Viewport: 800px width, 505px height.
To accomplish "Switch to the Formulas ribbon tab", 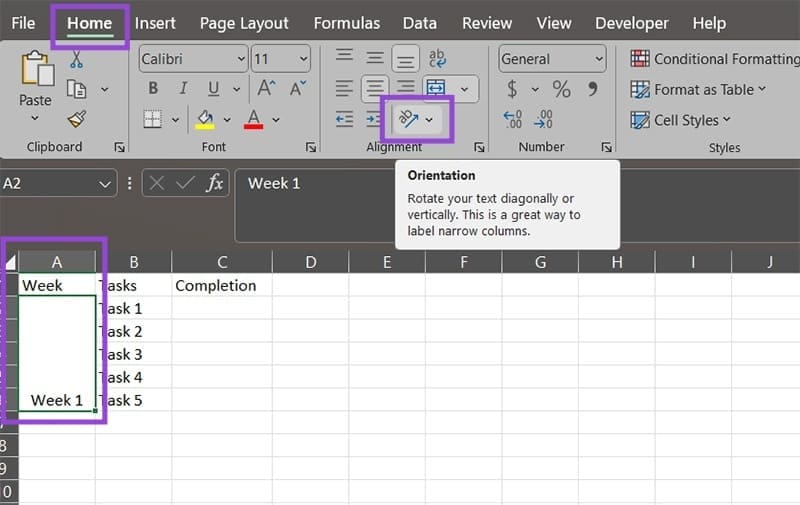I will pos(346,23).
